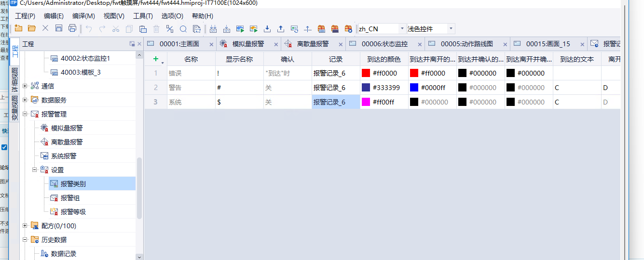Switch to the 00006:状态监控 tab
Image resolution: width=644 pixels, height=260 pixels.
pos(384,44)
